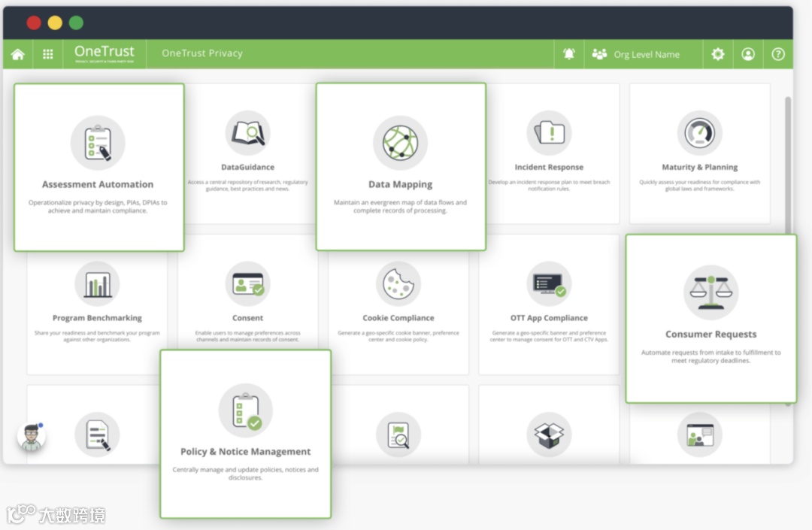This screenshot has width=812, height=530.
Task: Open the DataGuidance book icon
Action: click(247, 133)
